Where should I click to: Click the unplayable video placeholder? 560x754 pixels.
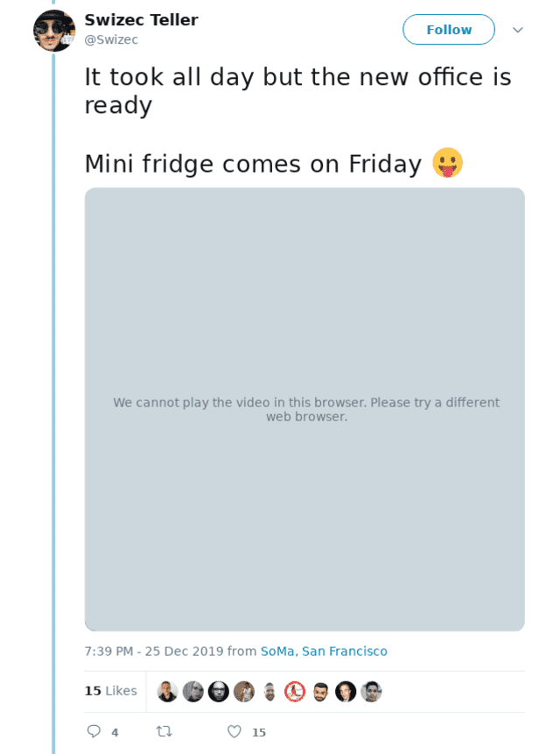(x=304, y=409)
